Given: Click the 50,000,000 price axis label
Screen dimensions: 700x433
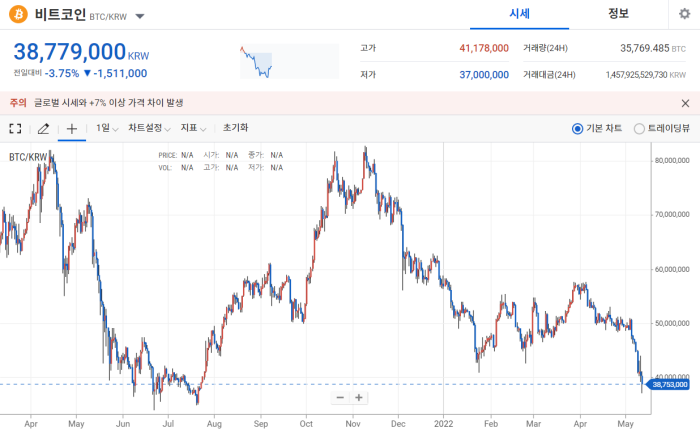Looking at the screenshot, I should pos(672,323).
